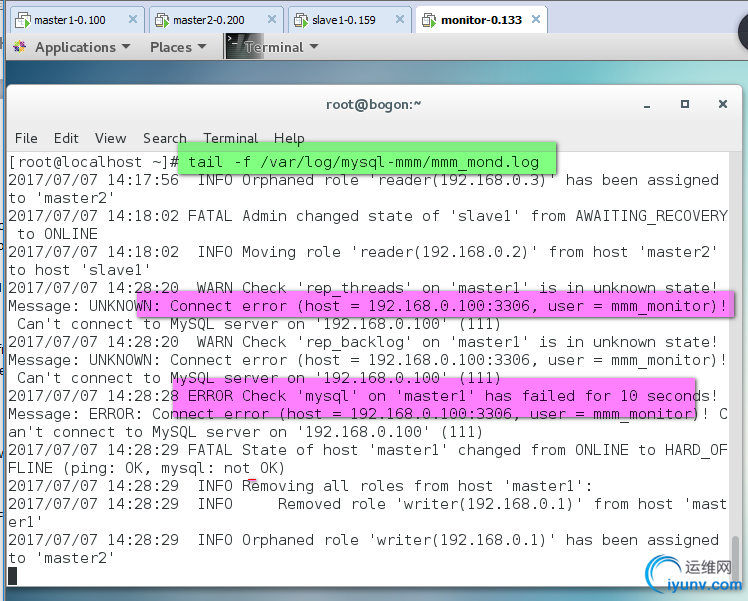The width and height of the screenshot is (748, 601).
Task: Click the Removed role writer(192.168.0.1) line
Action: point(368,504)
